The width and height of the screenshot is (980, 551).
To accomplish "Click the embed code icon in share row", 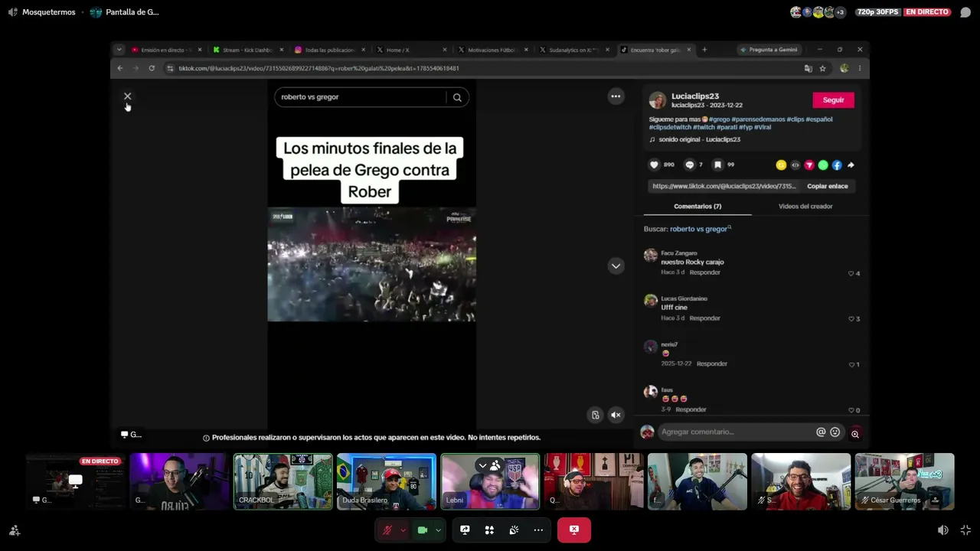I will coord(795,165).
